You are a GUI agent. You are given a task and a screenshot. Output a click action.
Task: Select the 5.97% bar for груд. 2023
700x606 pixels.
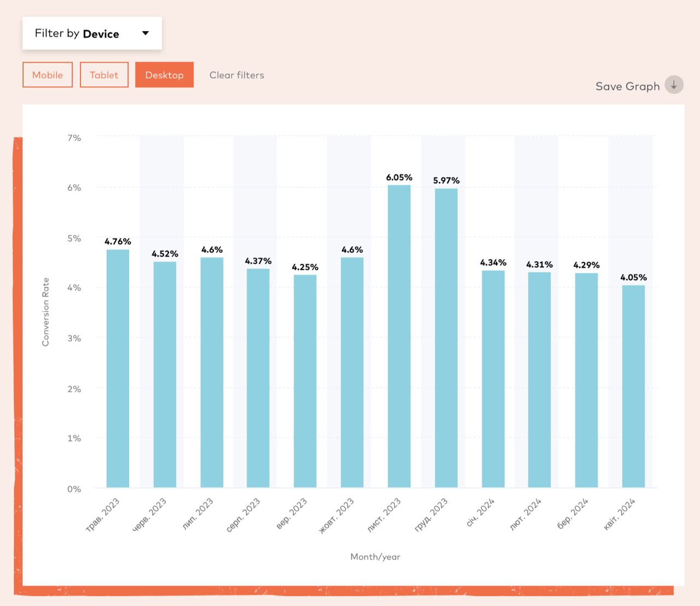click(446, 338)
